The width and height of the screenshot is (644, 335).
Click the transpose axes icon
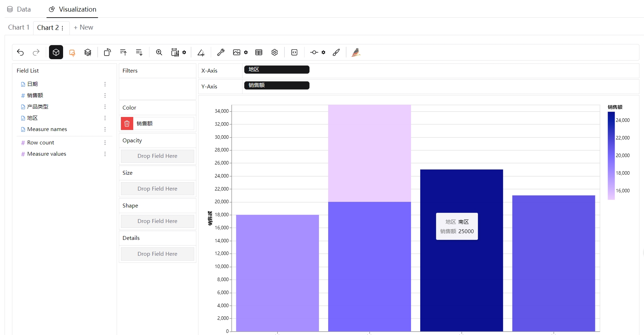click(x=108, y=52)
